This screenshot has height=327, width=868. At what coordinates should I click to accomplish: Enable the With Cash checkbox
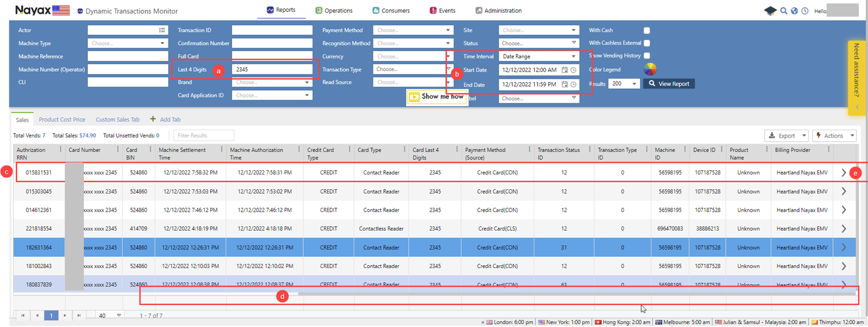click(x=647, y=30)
